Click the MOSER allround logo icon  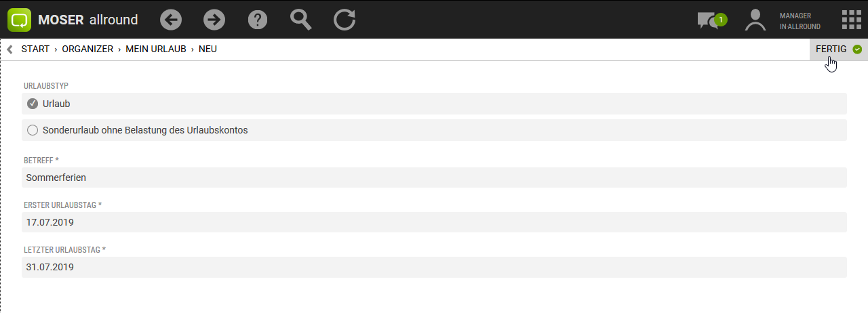pos(20,20)
